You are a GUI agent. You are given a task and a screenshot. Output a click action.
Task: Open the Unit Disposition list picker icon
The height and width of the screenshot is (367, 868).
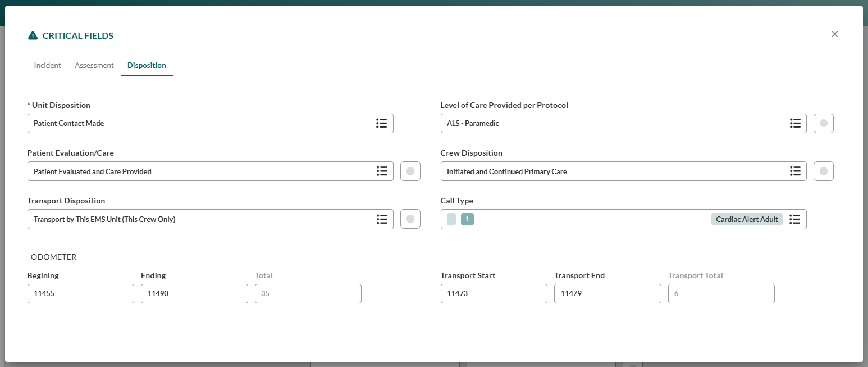(382, 123)
